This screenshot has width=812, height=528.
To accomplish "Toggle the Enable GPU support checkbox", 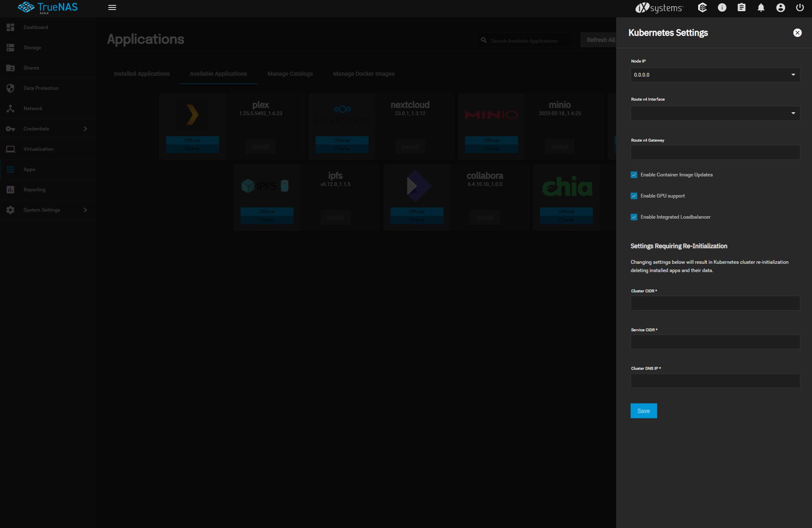I will [634, 196].
